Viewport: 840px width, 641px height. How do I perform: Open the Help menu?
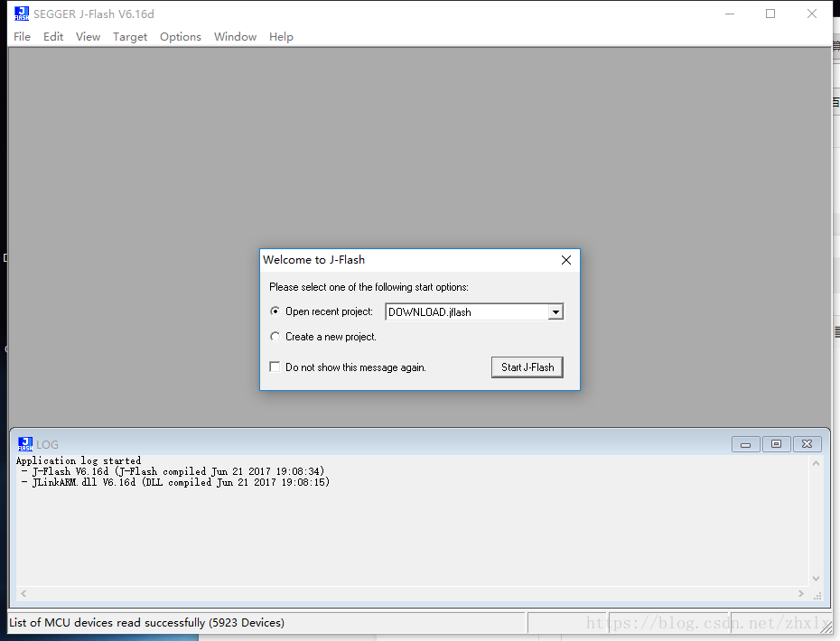(281, 36)
